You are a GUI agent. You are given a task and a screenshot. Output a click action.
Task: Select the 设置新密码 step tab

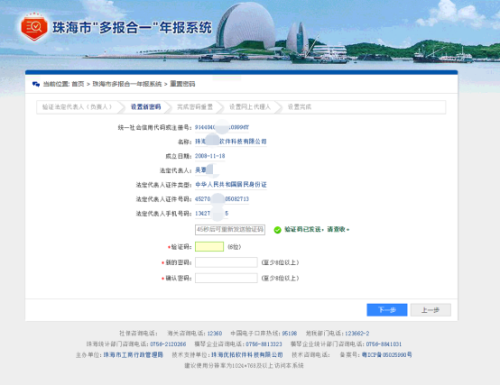point(146,107)
